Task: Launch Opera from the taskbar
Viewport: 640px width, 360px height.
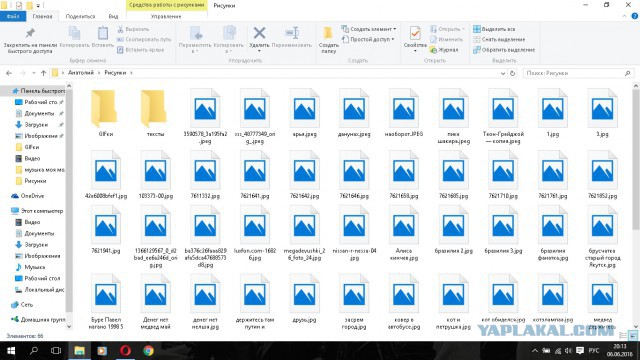Action: click(x=125, y=351)
